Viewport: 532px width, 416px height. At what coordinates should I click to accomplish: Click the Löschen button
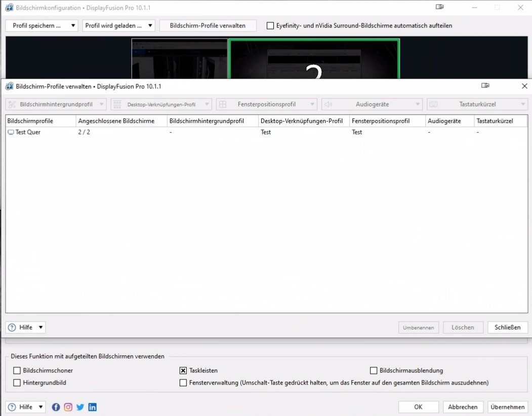463,327
